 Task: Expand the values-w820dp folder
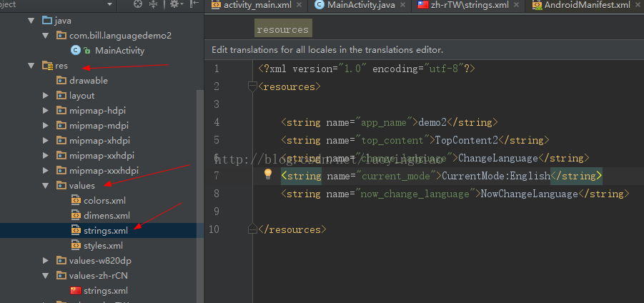coord(46,261)
